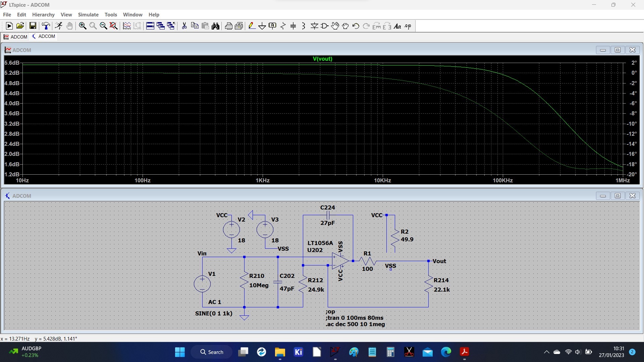Open the Window menu
The height and width of the screenshot is (362, 644).
132,14
